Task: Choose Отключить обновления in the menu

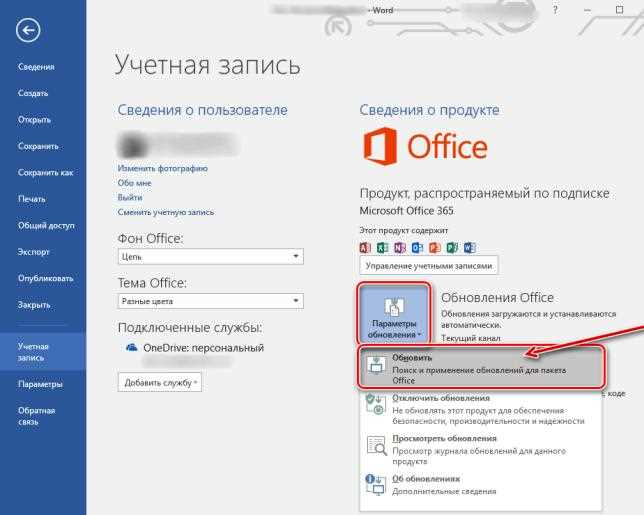Action: coord(481,409)
